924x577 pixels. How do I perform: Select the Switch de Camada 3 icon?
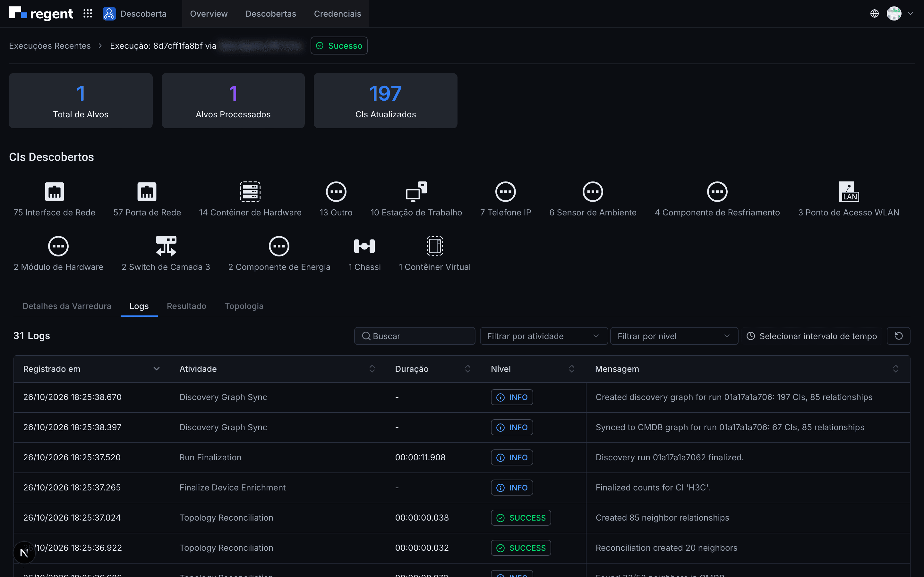(x=166, y=246)
